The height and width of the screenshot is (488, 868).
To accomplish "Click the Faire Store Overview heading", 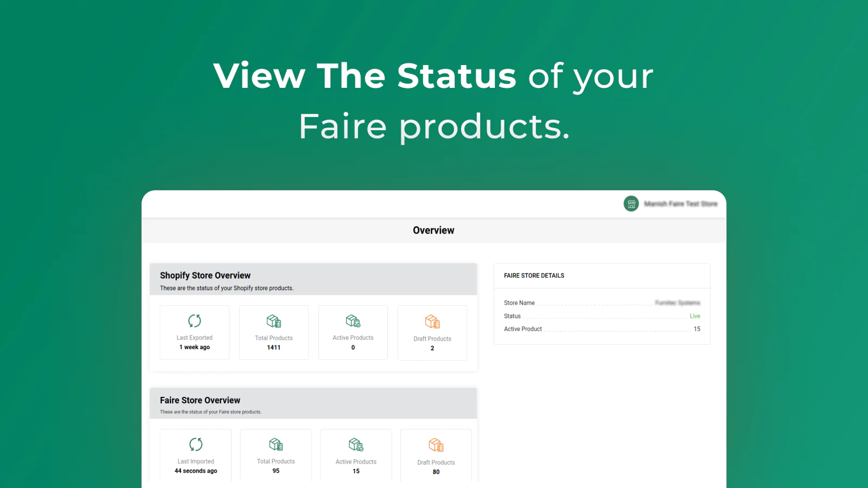I will (200, 400).
